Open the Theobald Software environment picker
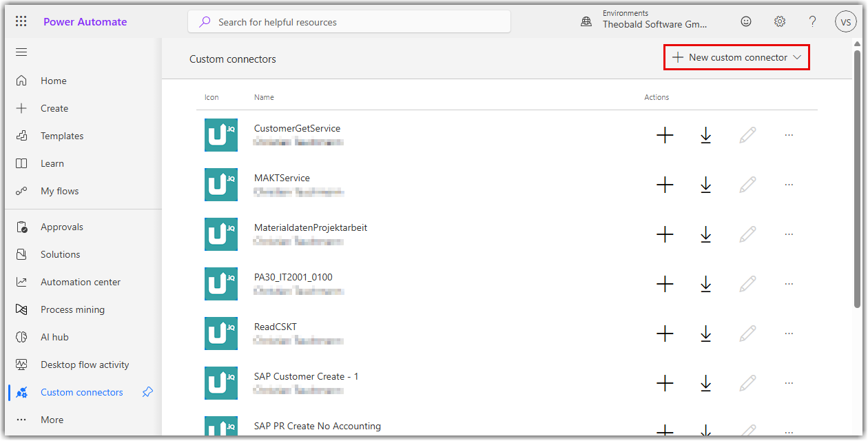Viewport: 868px width, 441px height. [654, 19]
